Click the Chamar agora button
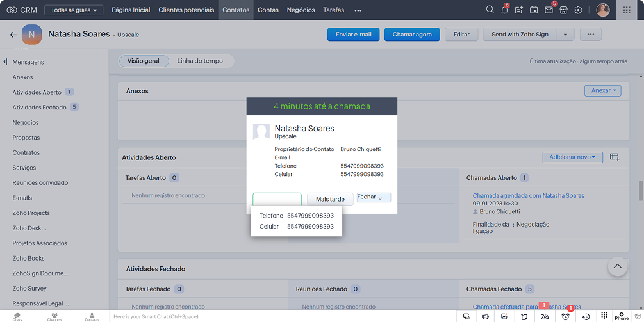Image resolution: width=644 pixels, height=322 pixels. tap(412, 35)
